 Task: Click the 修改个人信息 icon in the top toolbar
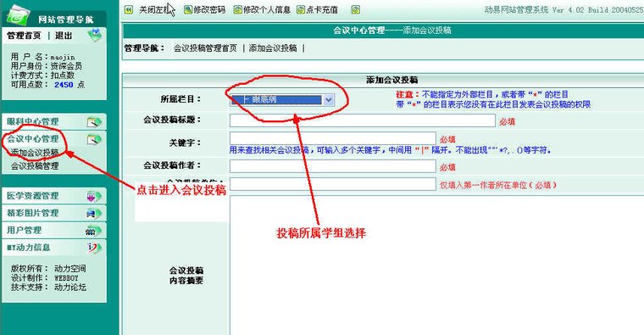238,9
